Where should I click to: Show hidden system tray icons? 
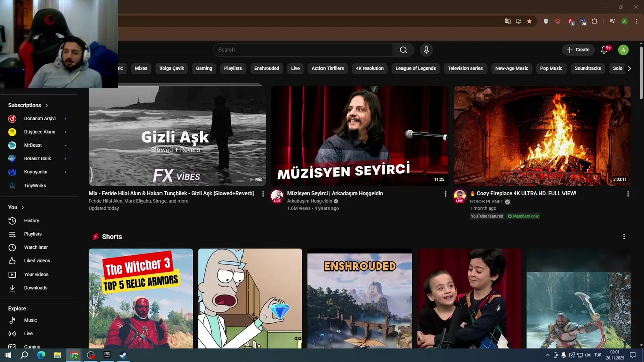point(547,355)
